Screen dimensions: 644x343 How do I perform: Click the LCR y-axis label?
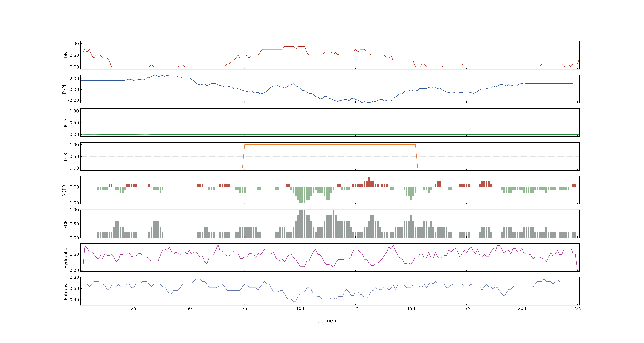click(x=66, y=157)
